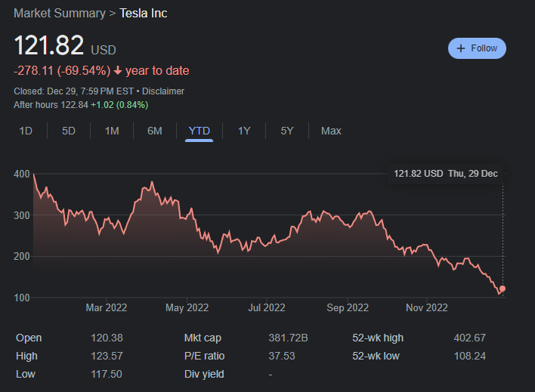Click the chart line near Mar 2022

(x=106, y=224)
